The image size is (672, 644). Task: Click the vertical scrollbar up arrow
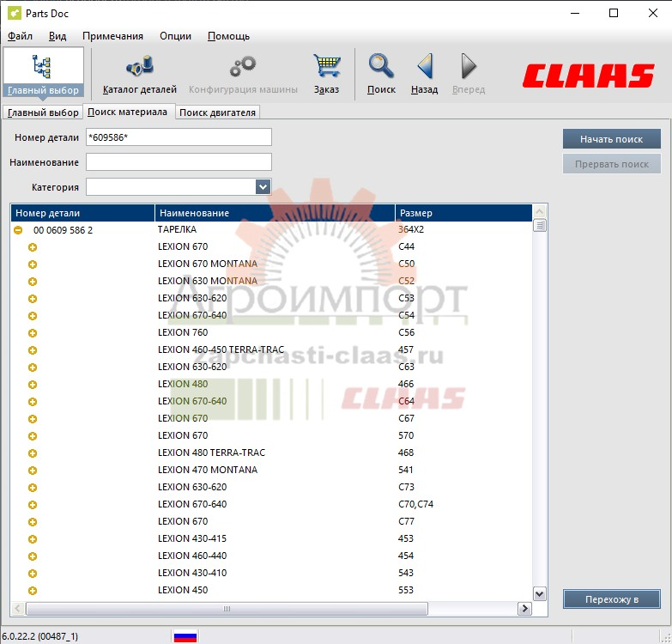tap(539, 211)
